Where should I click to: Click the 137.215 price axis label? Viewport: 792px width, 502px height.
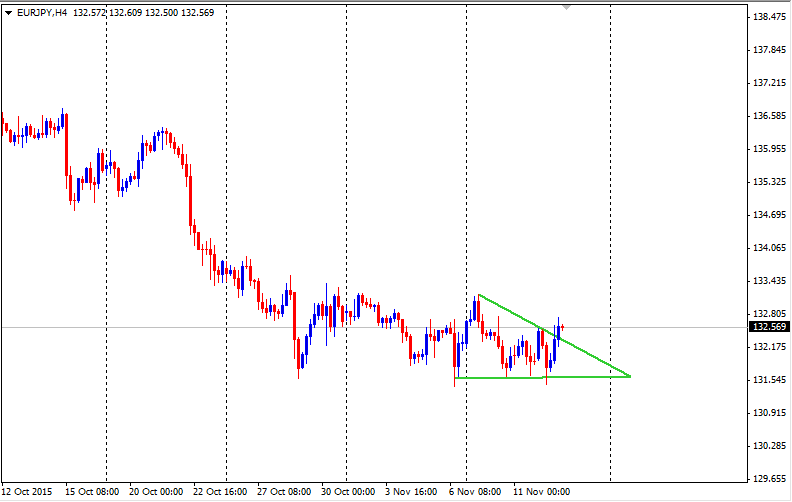point(769,82)
